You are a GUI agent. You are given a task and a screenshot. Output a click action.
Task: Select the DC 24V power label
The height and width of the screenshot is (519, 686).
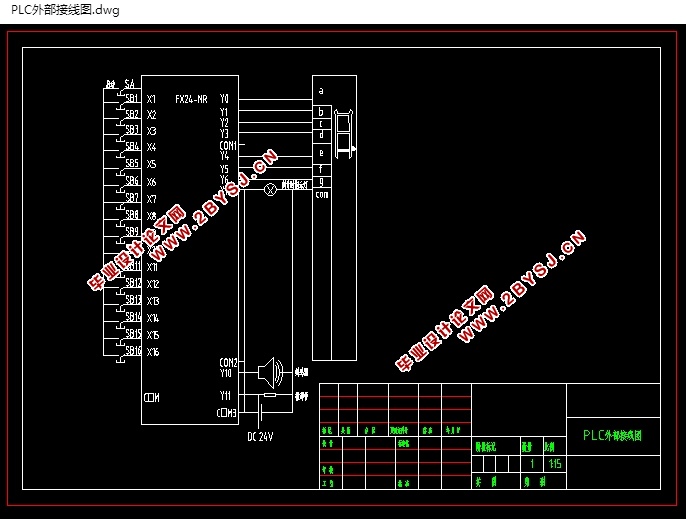(260, 437)
